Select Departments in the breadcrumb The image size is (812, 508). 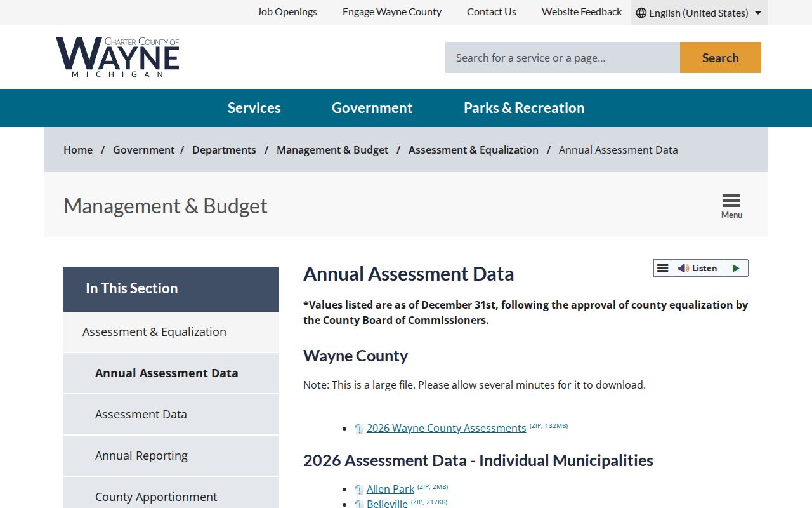[x=224, y=150]
